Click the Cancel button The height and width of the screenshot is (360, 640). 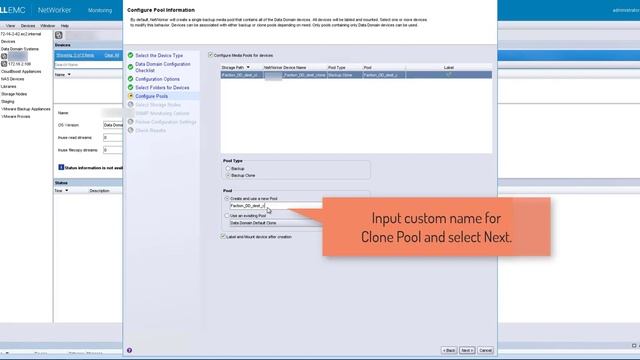pos(485,350)
